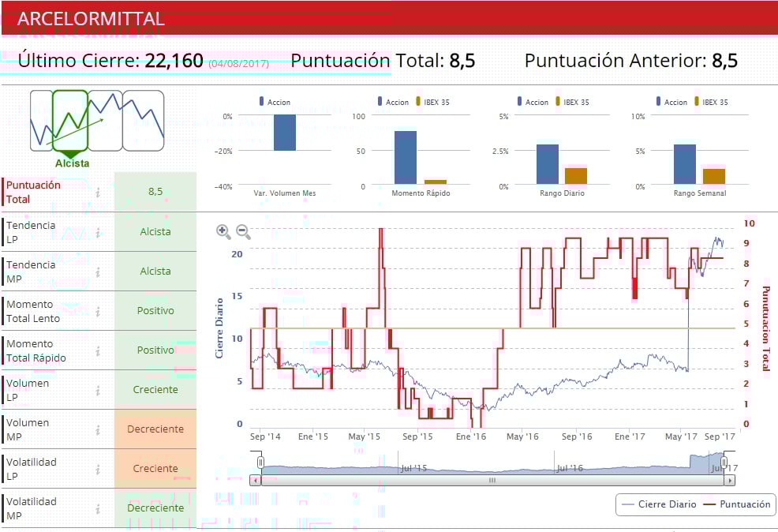Click the navigator scrollbar thumb

[x=492, y=481]
